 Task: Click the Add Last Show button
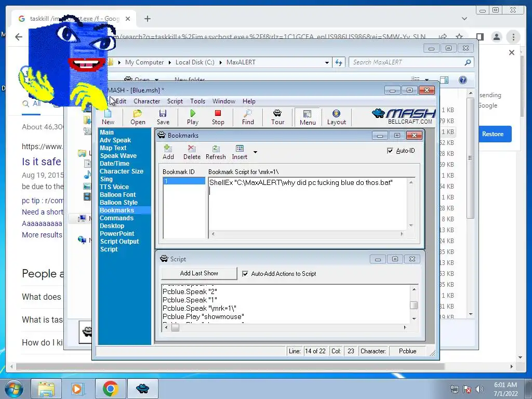click(199, 273)
